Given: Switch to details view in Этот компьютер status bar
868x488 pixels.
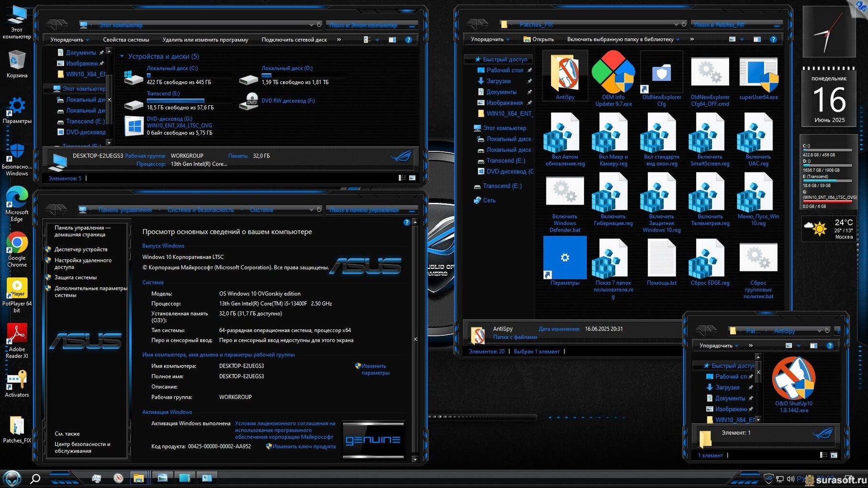Looking at the screenshot, I should click(x=402, y=178).
